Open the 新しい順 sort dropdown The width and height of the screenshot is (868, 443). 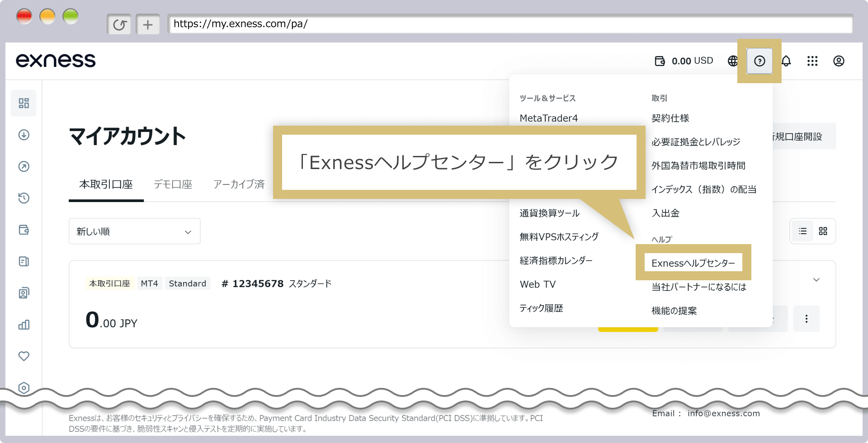pos(134,231)
